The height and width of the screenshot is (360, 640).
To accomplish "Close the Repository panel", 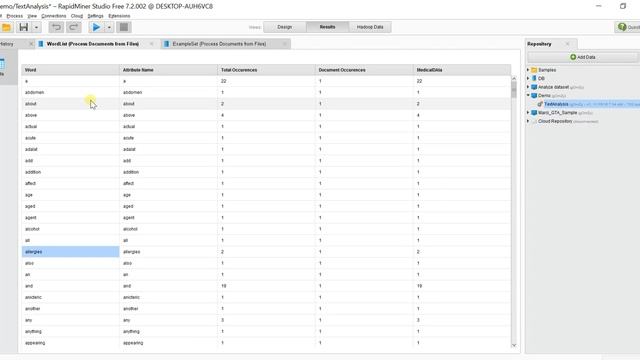I will [567, 44].
